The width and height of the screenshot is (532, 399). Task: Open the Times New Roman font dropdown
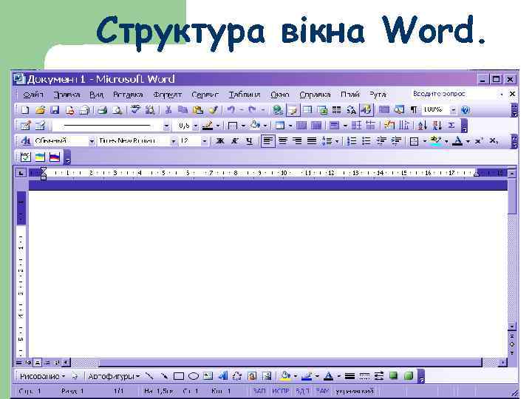[174, 141]
